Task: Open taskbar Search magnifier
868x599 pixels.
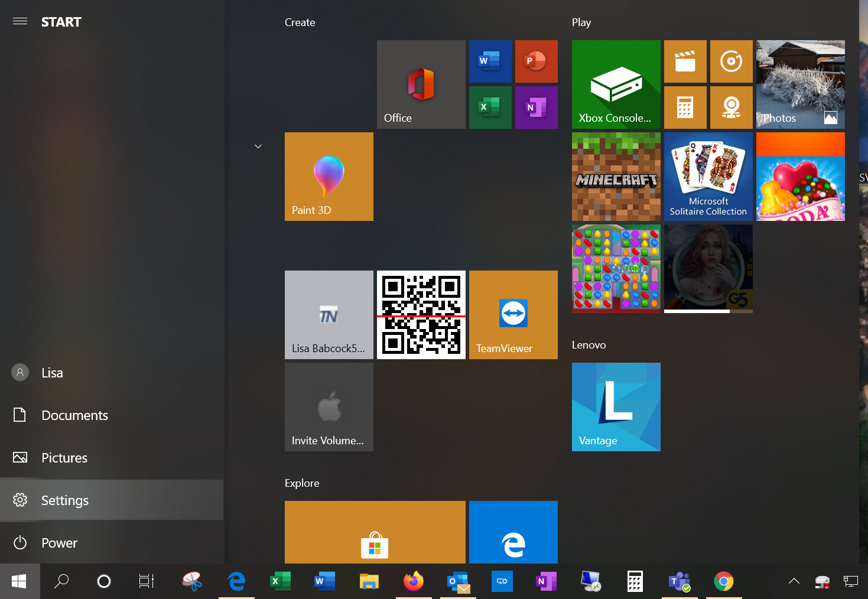Action: [x=61, y=581]
